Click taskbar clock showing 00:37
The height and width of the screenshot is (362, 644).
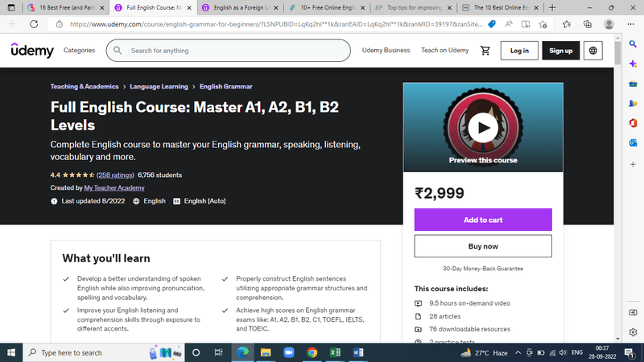(x=602, y=352)
